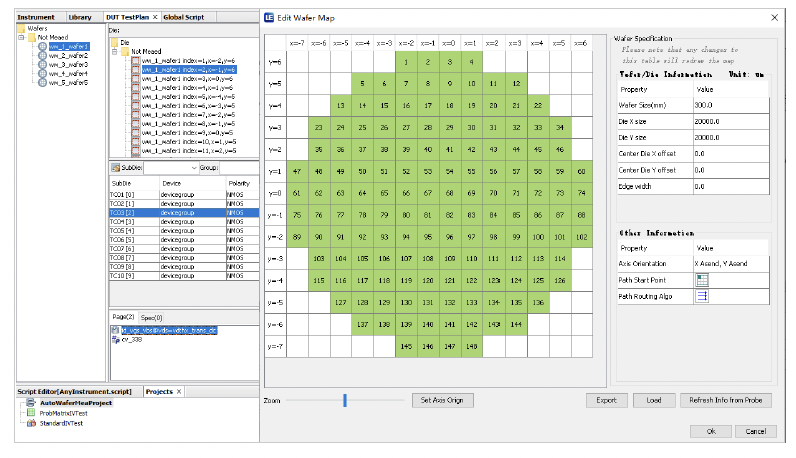
Task: Click the Polarity column header
Action: pyautogui.click(x=242, y=183)
